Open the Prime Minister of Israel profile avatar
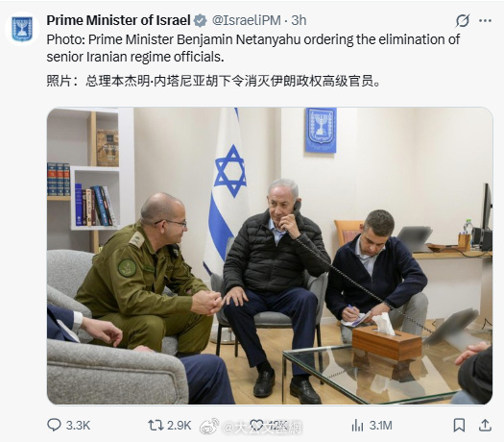This screenshot has height=442, width=504. pos(22,29)
